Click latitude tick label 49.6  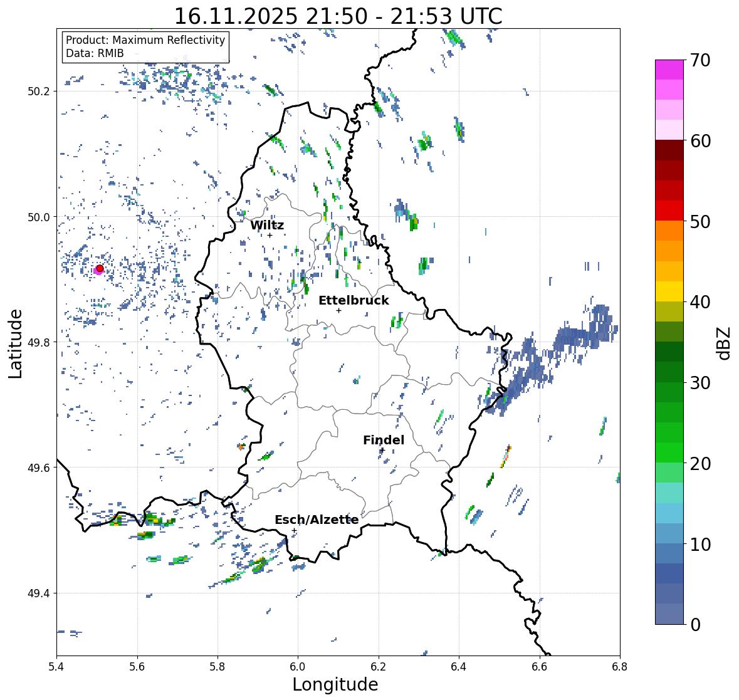click(39, 468)
